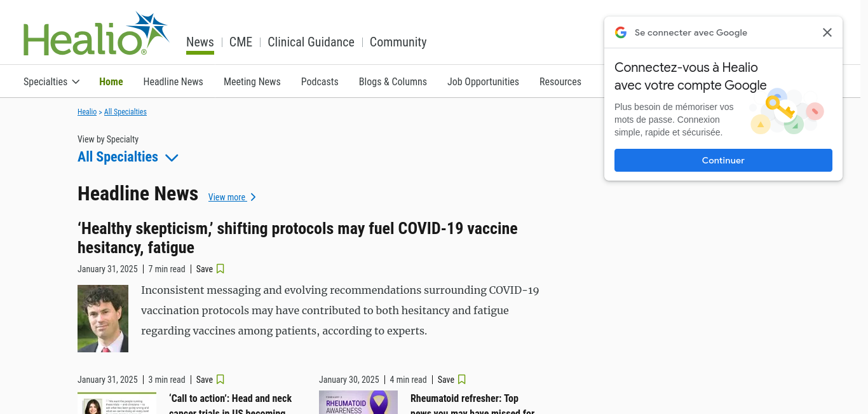
Task: Click the Google logo icon in popup
Action: click(x=621, y=32)
